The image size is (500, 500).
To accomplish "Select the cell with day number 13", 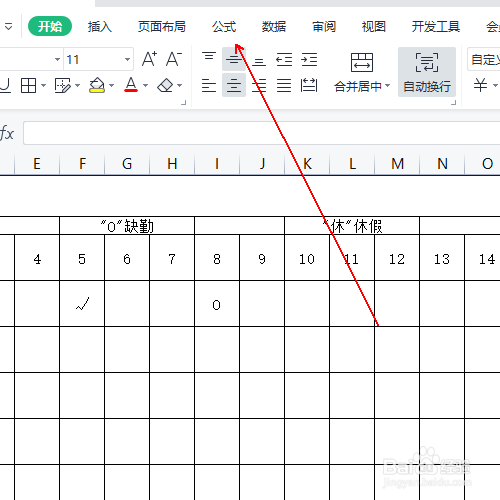I will tap(442, 258).
